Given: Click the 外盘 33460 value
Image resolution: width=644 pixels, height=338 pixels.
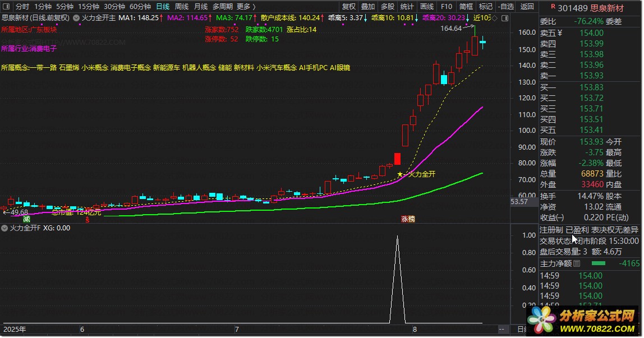Looking at the screenshot, I should (x=592, y=184).
